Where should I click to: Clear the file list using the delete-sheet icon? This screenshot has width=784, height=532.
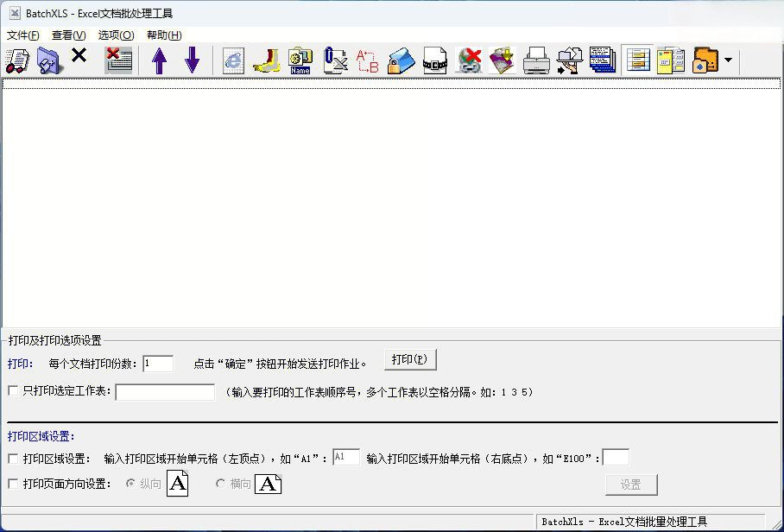(117, 60)
